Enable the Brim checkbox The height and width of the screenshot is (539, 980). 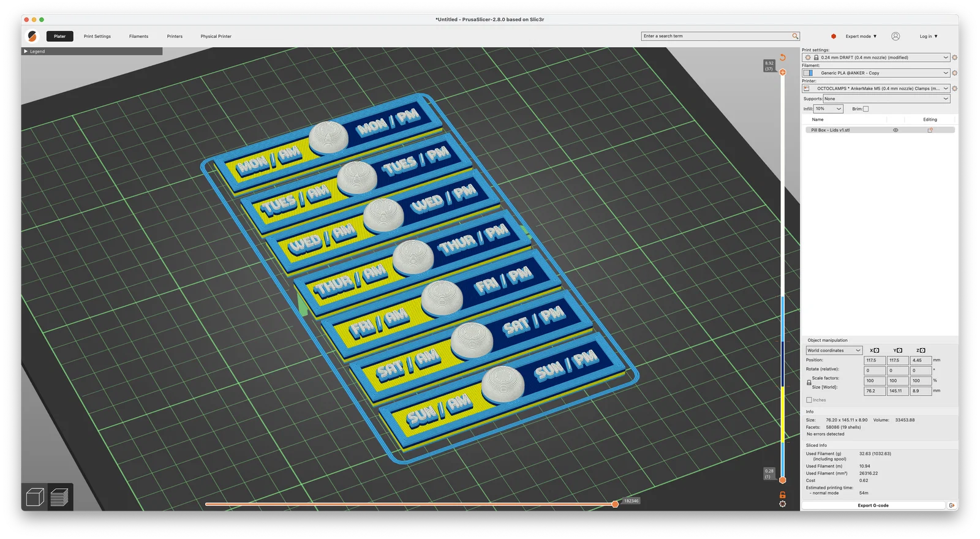click(866, 109)
